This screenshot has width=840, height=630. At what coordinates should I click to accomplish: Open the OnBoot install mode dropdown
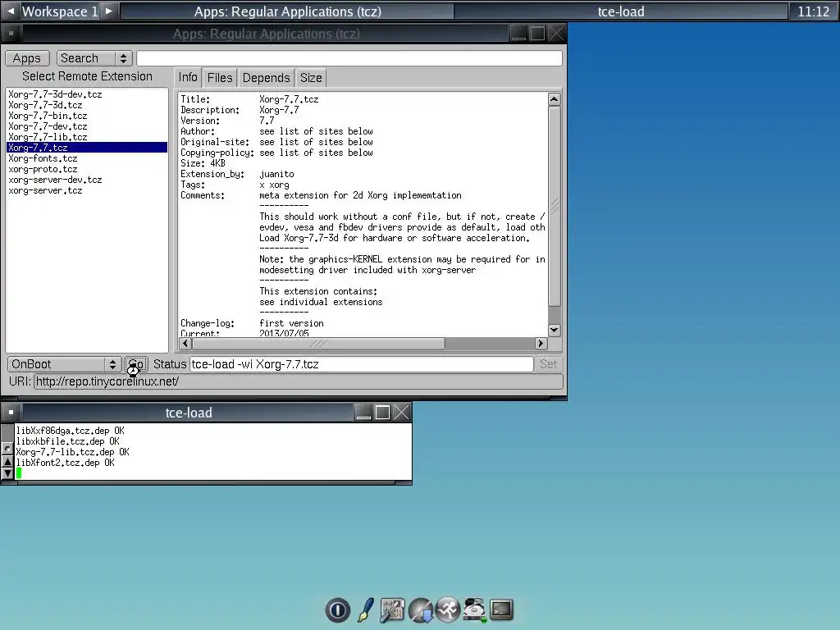[64, 364]
